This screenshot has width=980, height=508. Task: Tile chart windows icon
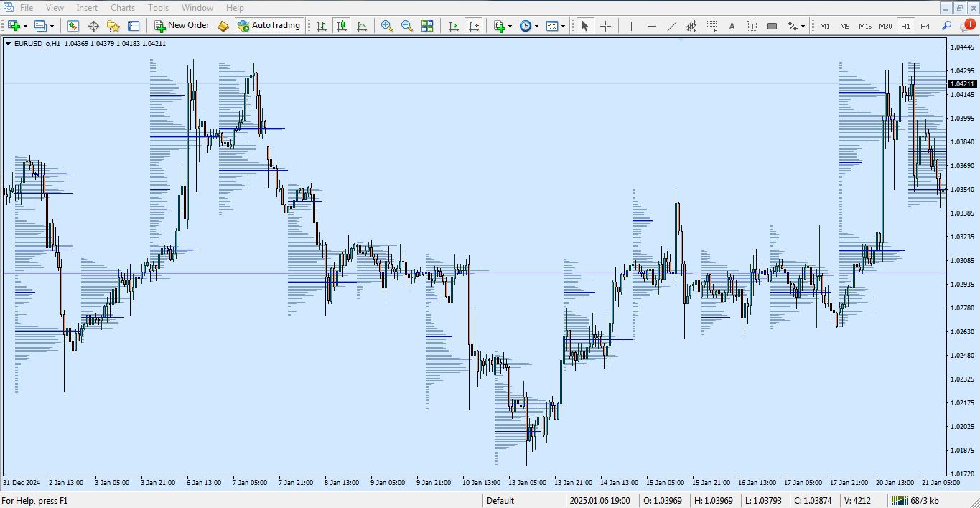(x=427, y=26)
